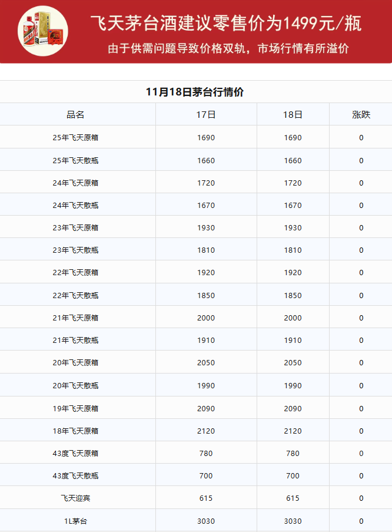The height and width of the screenshot is (532, 392).
Task: Click the banner subtitle about 价格双轨
Action: pyautogui.click(x=228, y=48)
